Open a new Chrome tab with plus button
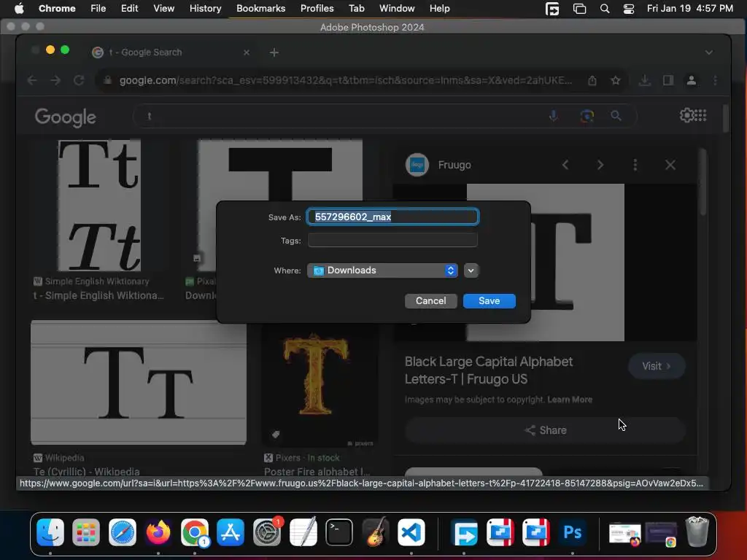The width and height of the screenshot is (747, 560). coord(274,52)
